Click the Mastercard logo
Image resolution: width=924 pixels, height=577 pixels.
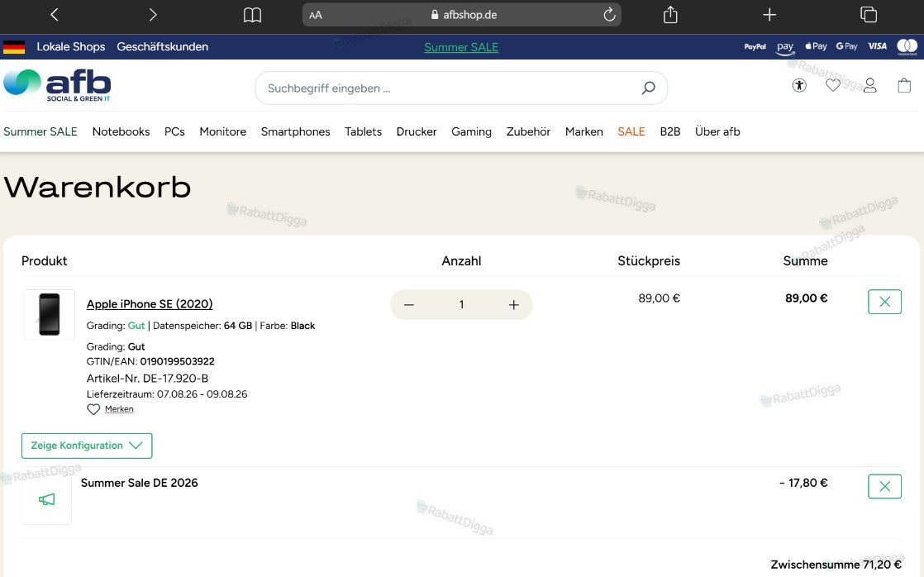click(x=907, y=46)
